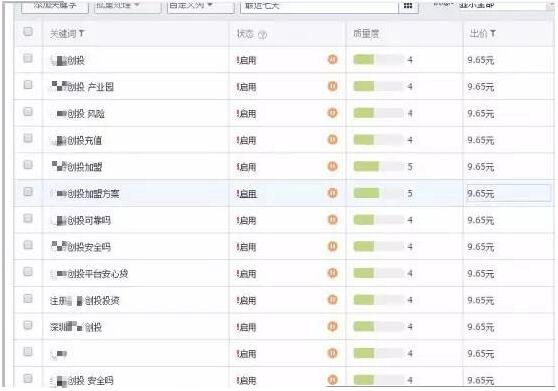Click the 状态 column header

tap(245, 34)
